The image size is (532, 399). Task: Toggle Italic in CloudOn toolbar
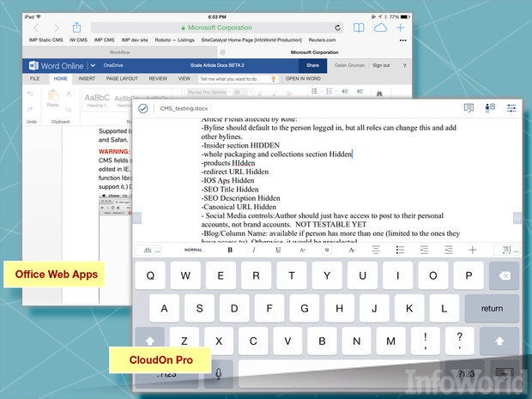(254, 250)
